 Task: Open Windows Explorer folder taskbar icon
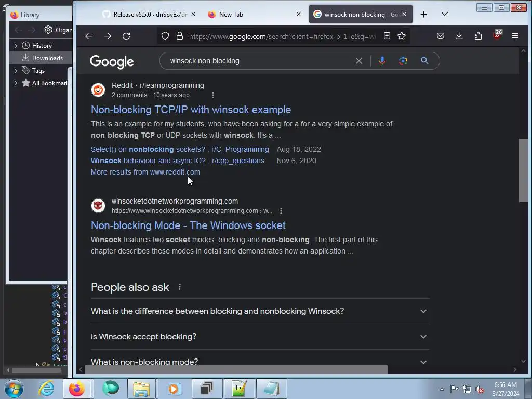pos(141,389)
